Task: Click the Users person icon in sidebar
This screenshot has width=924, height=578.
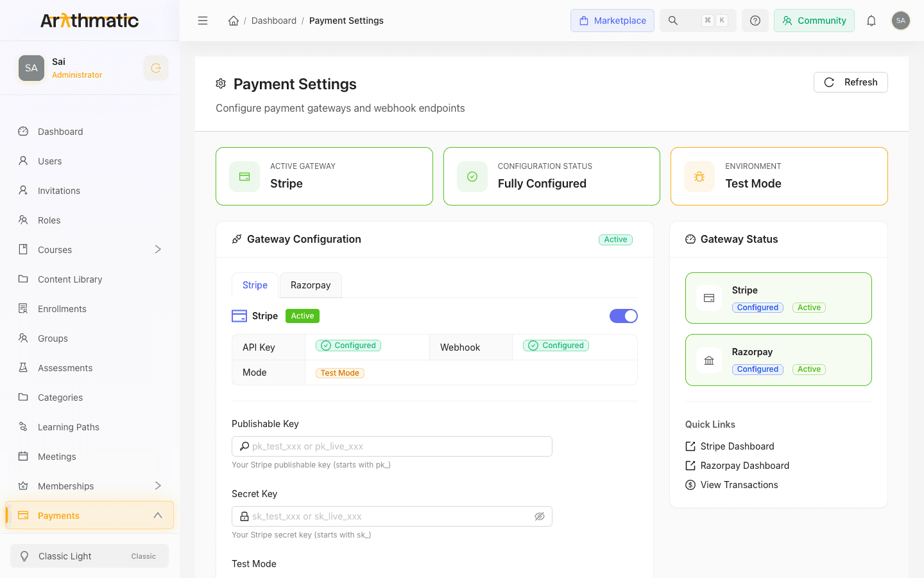Action: pyautogui.click(x=23, y=161)
